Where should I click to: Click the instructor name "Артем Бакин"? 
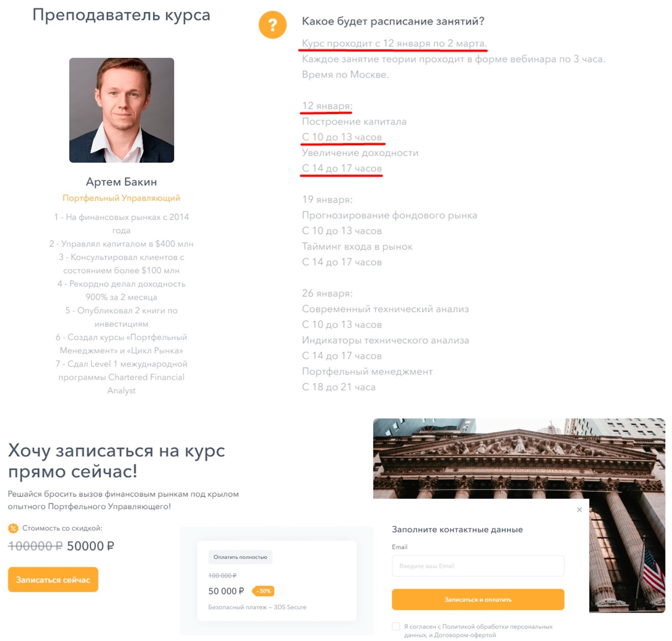[x=121, y=182]
